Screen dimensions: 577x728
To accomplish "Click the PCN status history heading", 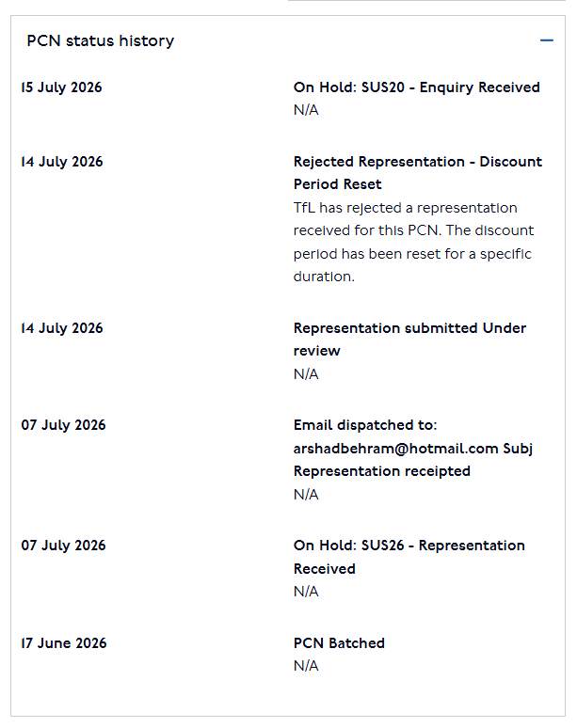I will [x=101, y=40].
